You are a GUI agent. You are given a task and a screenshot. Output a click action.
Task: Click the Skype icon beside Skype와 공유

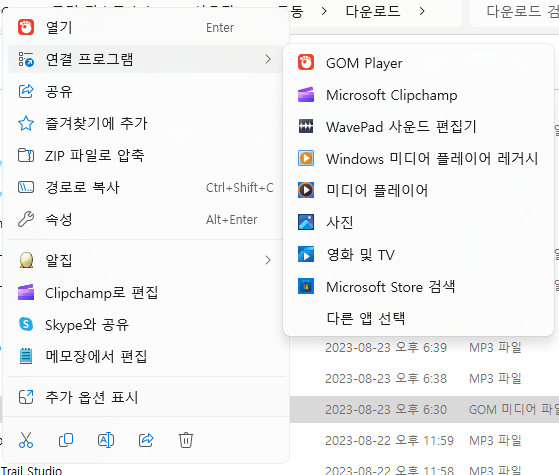pos(26,324)
